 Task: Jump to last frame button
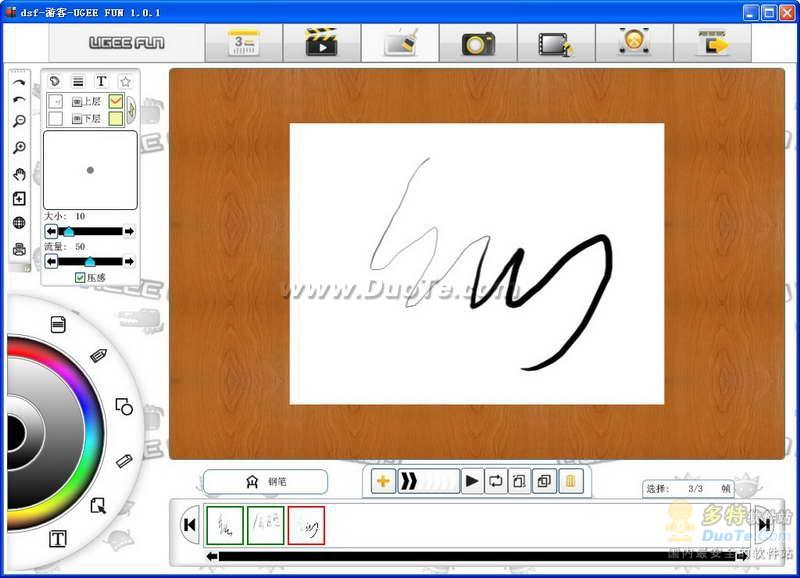pyautogui.click(x=764, y=525)
